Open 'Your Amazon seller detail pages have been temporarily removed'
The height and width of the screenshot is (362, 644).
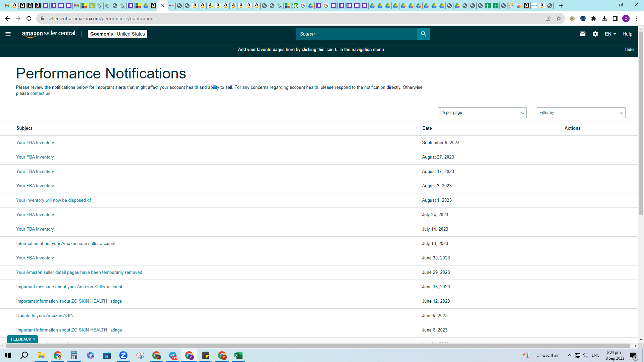tap(79, 273)
